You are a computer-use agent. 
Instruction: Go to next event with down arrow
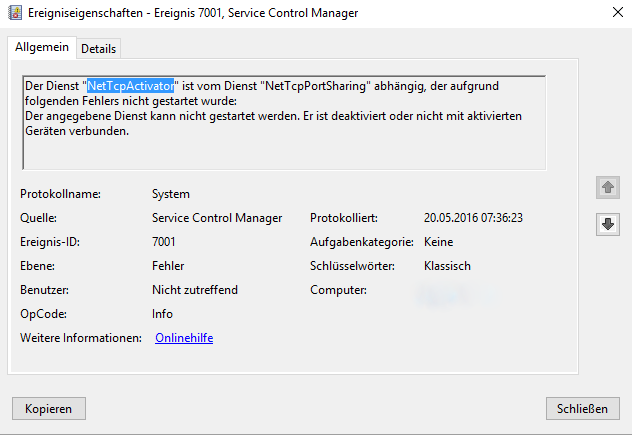pyautogui.click(x=607, y=224)
